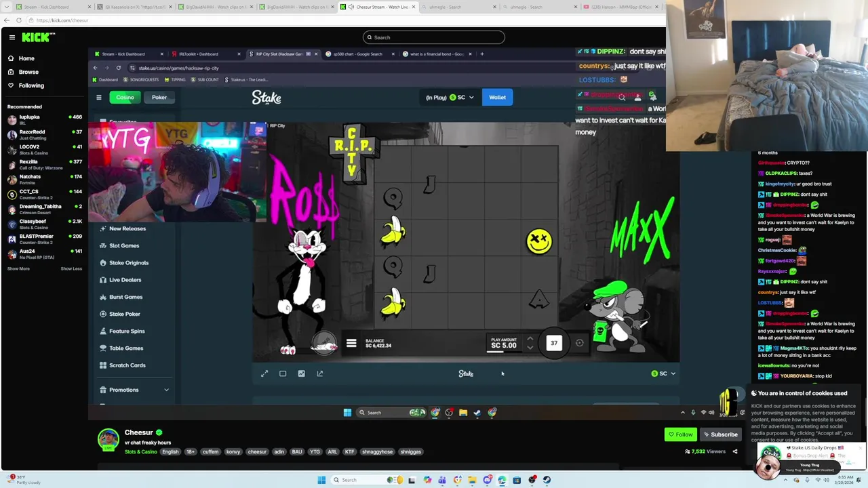
Task: Open Stake sidebar hamburger menu
Action: (x=98, y=98)
